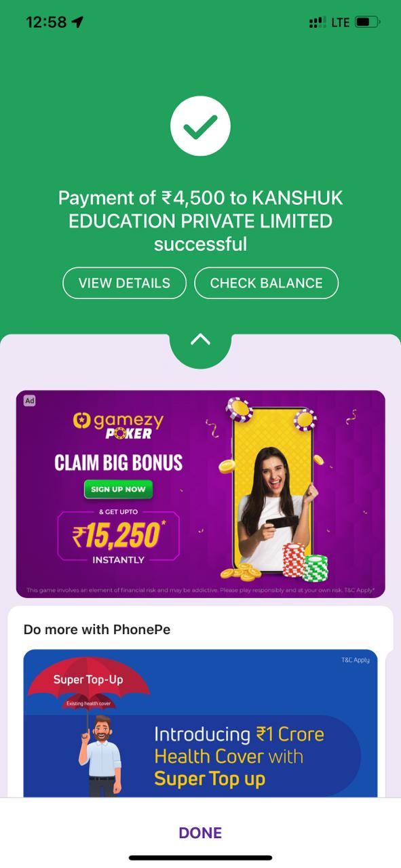Tap the Do more with PhonePe heading
Image resolution: width=401 pixels, height=868 pixels.
pos(97,629)
